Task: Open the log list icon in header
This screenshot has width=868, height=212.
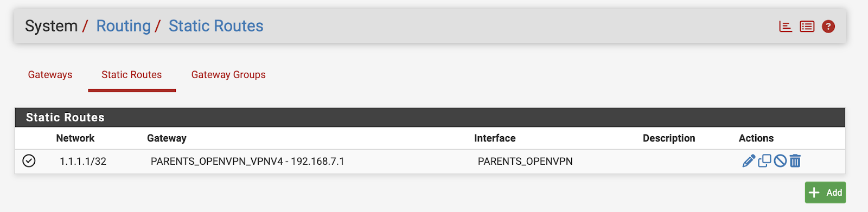Action: 807,26
